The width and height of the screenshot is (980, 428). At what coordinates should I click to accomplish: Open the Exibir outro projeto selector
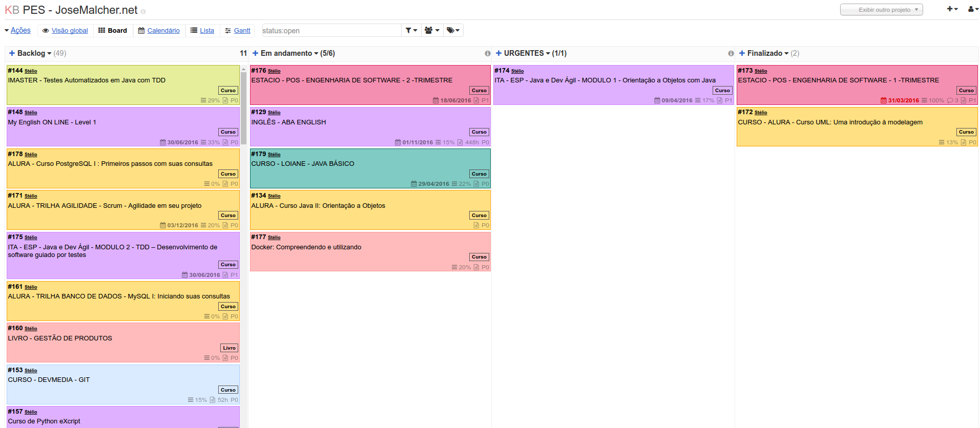pos(882,10)
